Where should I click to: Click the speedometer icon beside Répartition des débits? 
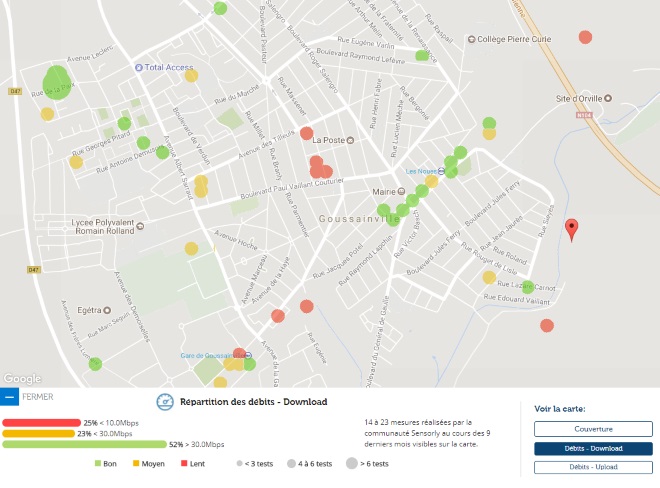165,402
